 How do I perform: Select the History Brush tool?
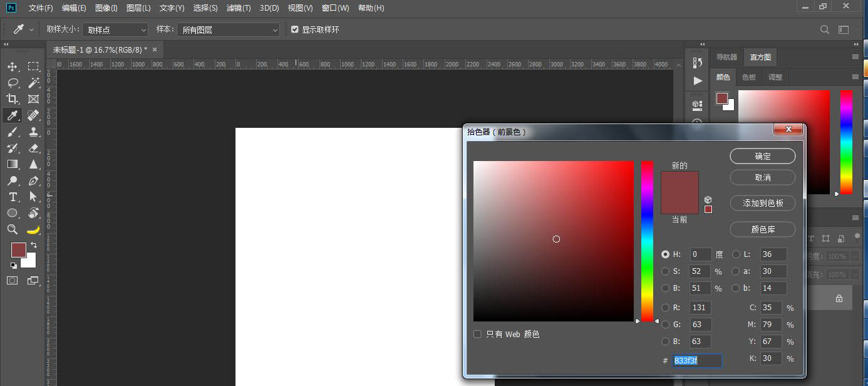pos(13,148)
